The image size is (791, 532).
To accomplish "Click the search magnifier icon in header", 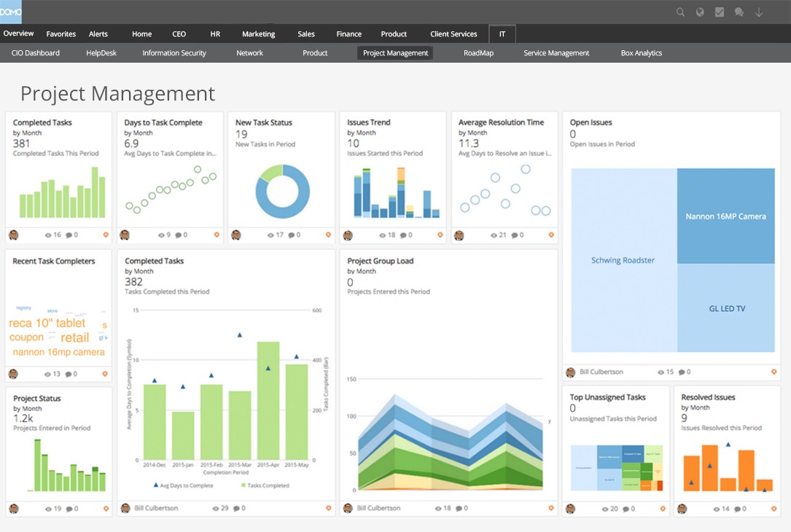I will pyautogui.click(x=680, y=12).
